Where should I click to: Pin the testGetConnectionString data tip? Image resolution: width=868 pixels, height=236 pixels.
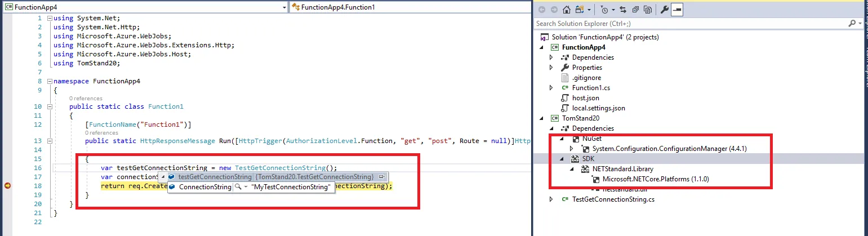pyautogui.click(x=382, y=177)
